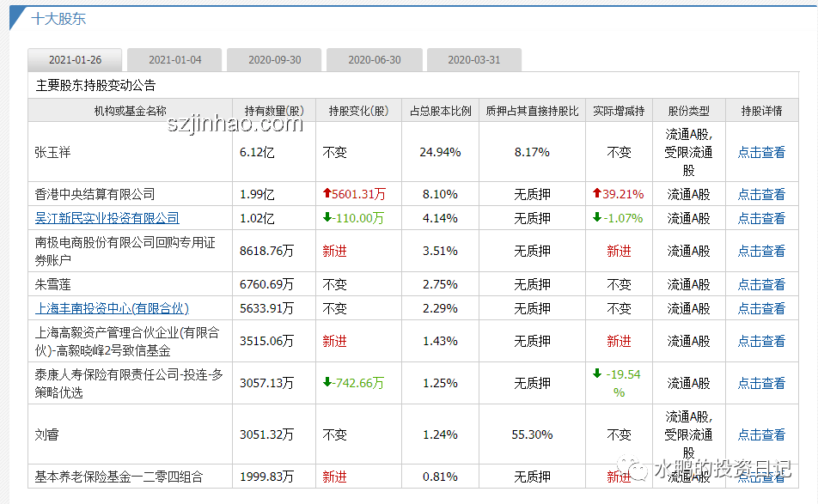Screen dimensions: 818x504
Task: Click the 55.30% pledge ratio
Action: click(x=532, y=434)
